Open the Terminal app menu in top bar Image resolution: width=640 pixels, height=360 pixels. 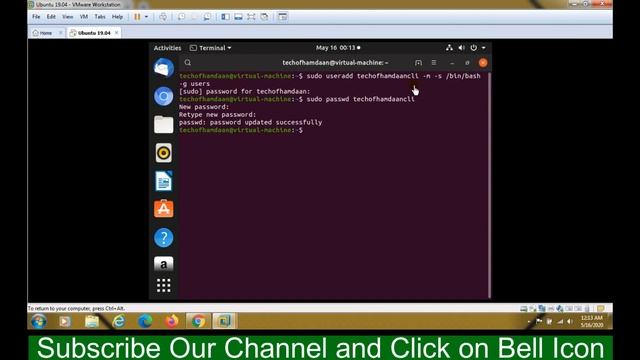211,48
